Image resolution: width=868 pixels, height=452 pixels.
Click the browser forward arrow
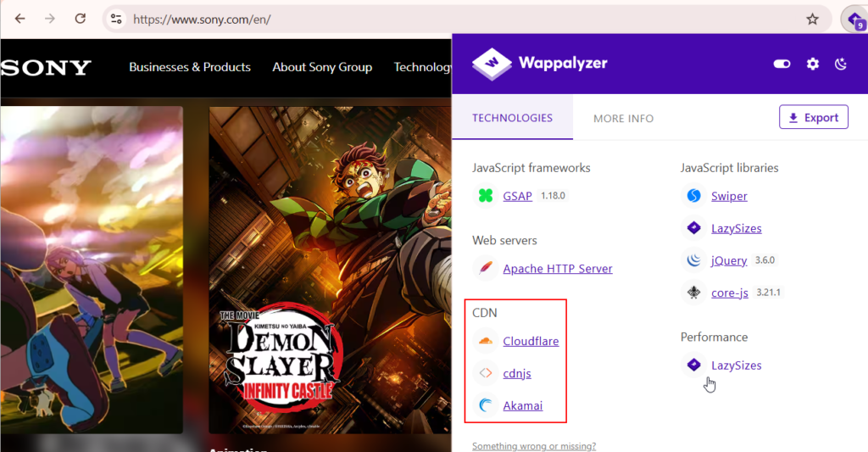[50, 19]
